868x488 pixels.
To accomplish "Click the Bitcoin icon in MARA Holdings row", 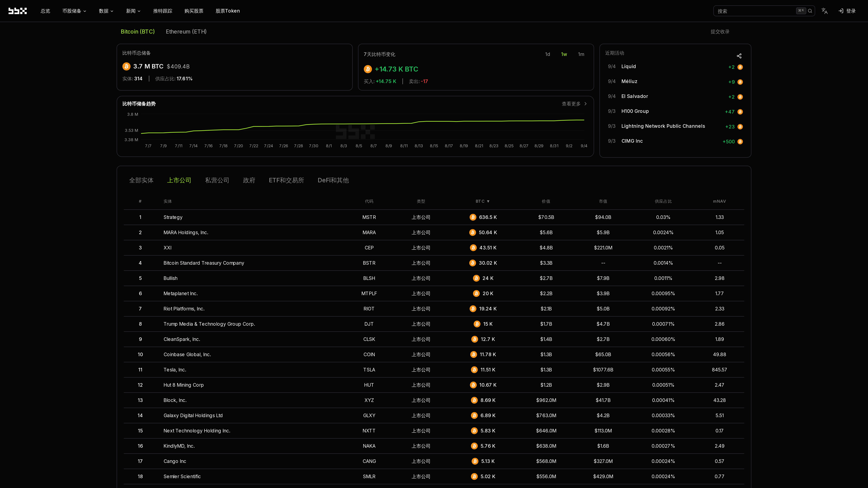I will (472, 232).
